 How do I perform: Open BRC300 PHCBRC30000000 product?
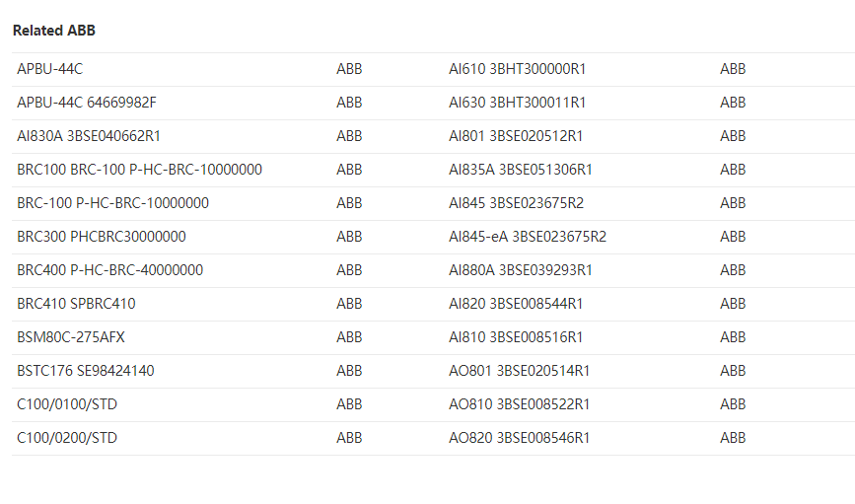pyautogui.click(x=102, y=237)
